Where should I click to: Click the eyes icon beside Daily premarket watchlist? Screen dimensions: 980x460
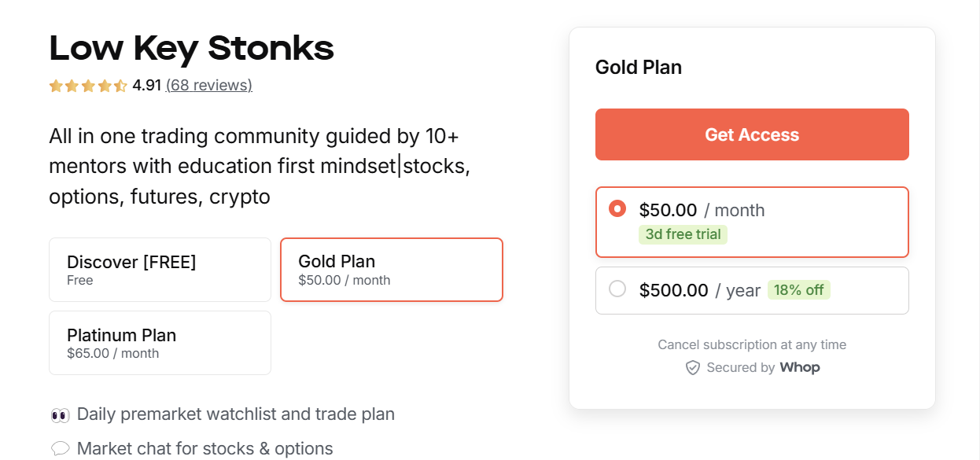pyautogui.click(x=60, y=414)
